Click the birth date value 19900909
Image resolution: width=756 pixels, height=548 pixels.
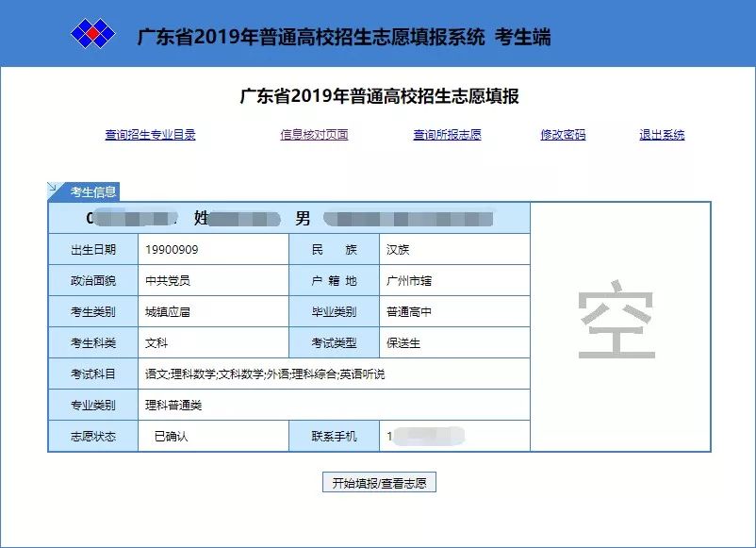pyautogui.click(x=172, y=250)
